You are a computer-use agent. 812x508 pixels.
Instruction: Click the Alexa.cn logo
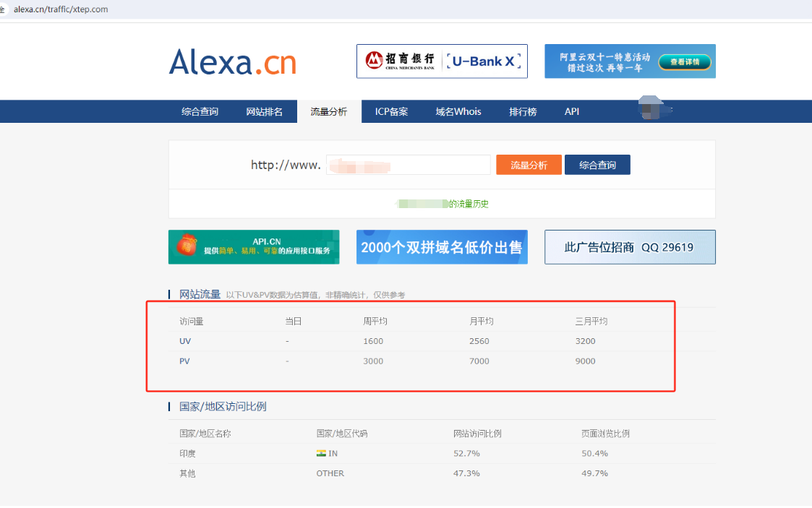(x=233, y=62)
